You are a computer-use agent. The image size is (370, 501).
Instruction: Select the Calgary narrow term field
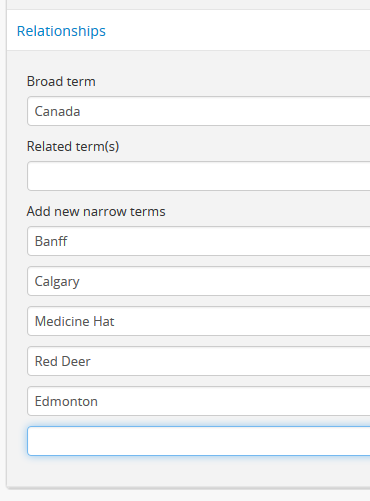click(x=199, y=281)
